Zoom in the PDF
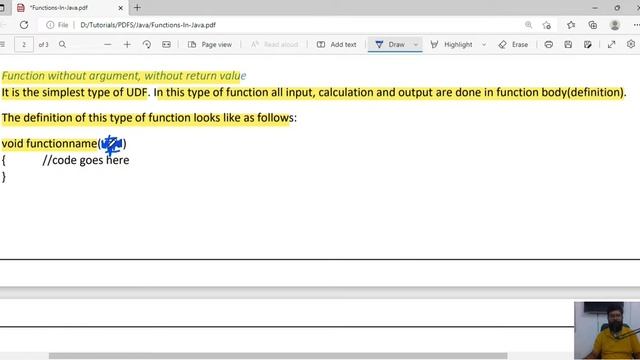640x360 pixels. tap(127, 44)
